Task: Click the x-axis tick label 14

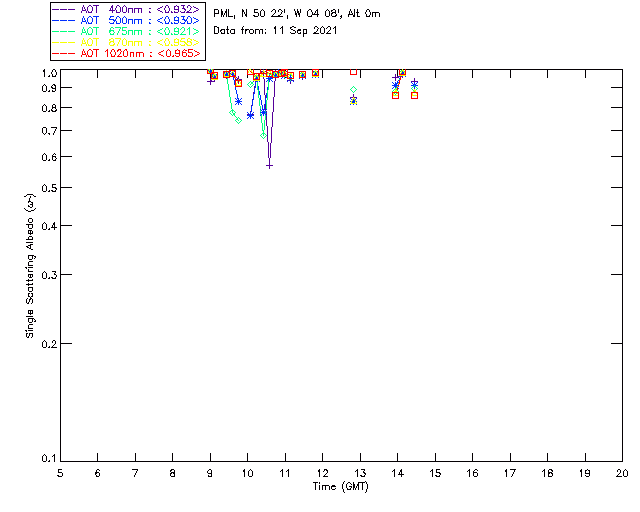Action: 398,473
